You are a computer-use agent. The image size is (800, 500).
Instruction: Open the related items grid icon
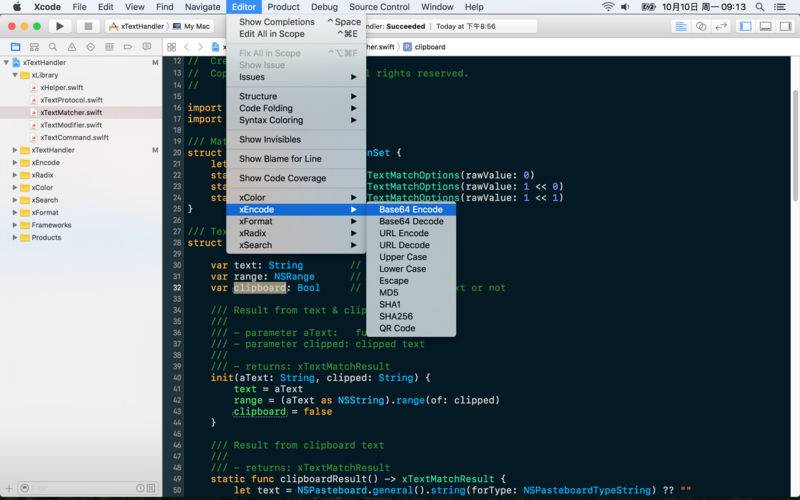coord(171,47)
